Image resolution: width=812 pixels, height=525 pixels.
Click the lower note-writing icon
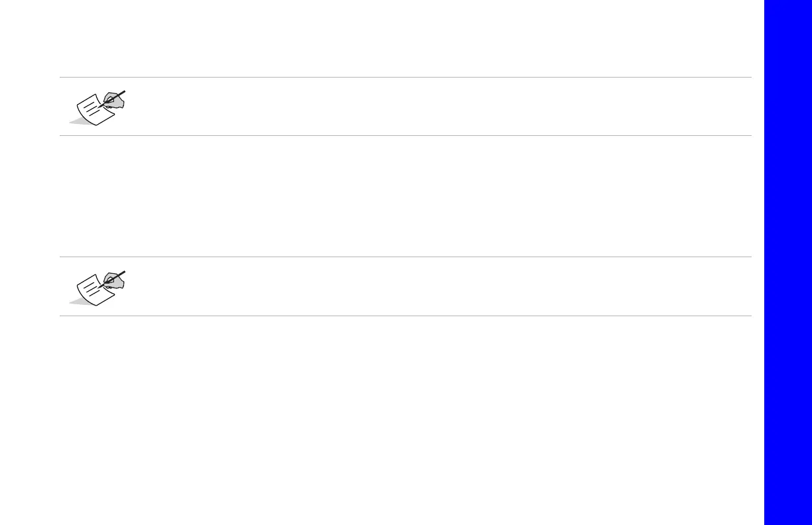(98, 287)
